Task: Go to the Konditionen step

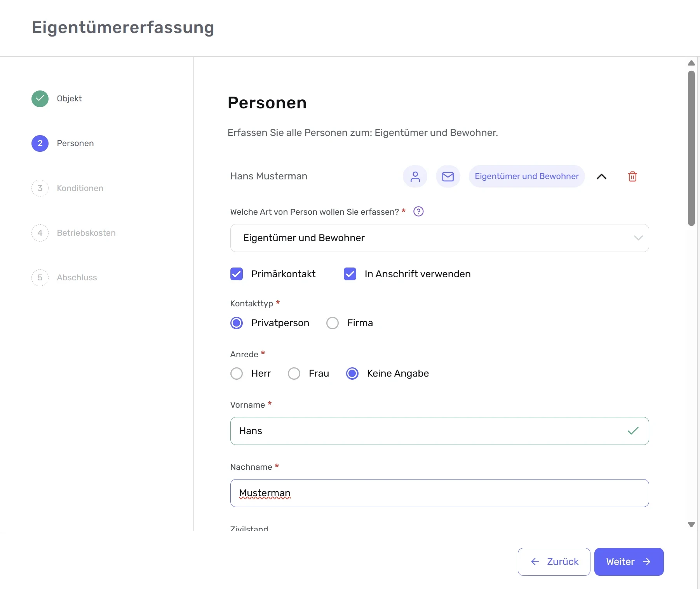Action: 67,188
